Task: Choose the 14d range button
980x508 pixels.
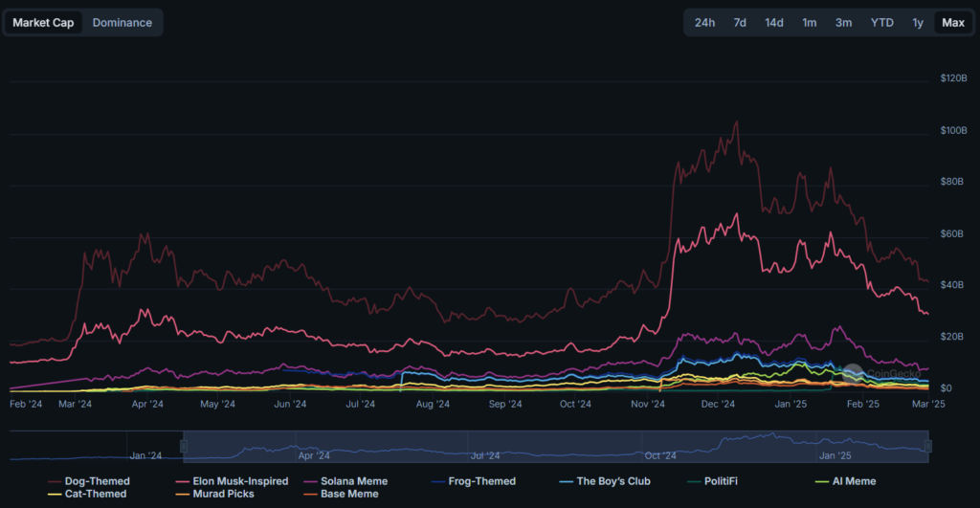Action: (x=773, y=22)
